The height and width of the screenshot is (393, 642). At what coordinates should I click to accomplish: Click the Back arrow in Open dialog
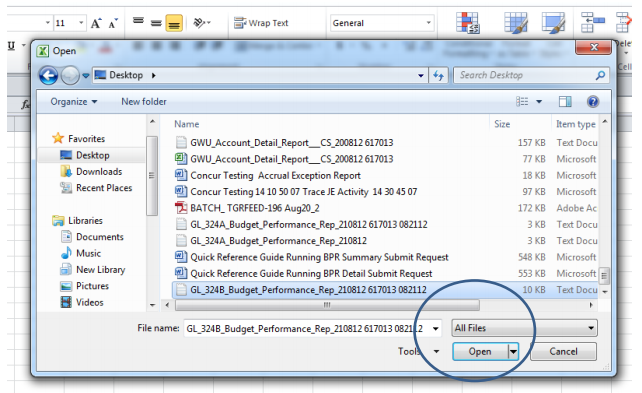point(48,75)
